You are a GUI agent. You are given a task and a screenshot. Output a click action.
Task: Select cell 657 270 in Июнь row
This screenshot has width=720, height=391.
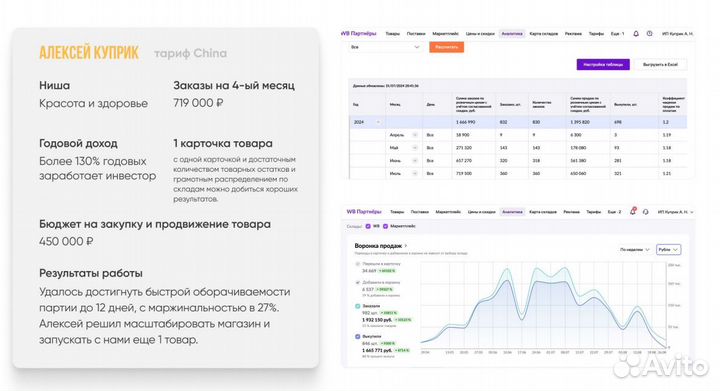click(464, 161)
